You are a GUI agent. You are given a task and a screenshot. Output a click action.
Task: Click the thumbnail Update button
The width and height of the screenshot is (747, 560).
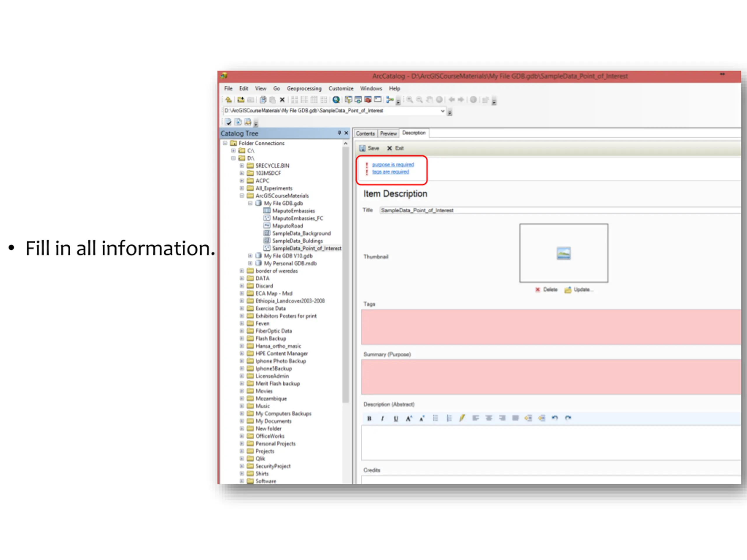click(578, 290)
